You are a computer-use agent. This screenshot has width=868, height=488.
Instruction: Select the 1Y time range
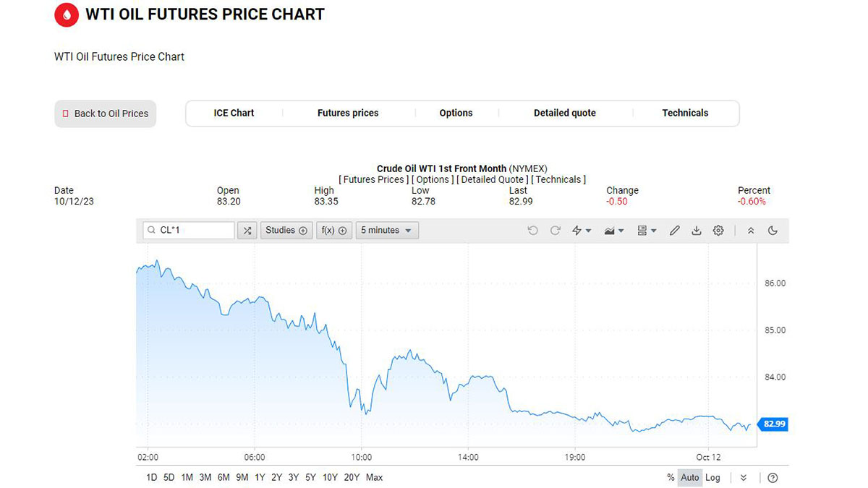[260, 478]
